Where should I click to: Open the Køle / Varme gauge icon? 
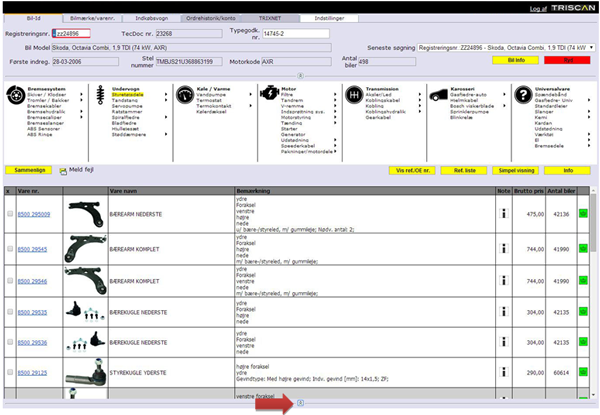tap(183, 94)
